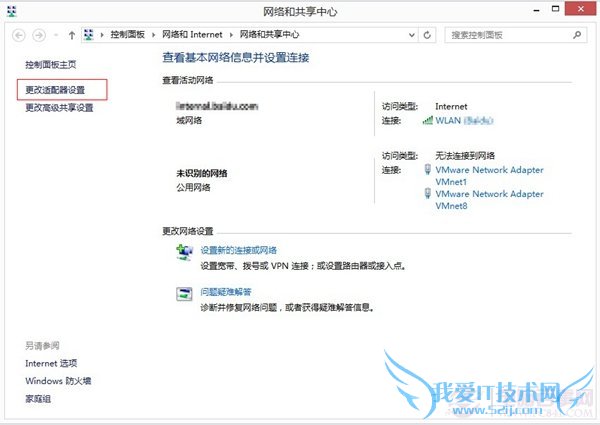Click the VMnet1 adapter icon
Viewport: 600px width, 425px height.
[428, 169]
